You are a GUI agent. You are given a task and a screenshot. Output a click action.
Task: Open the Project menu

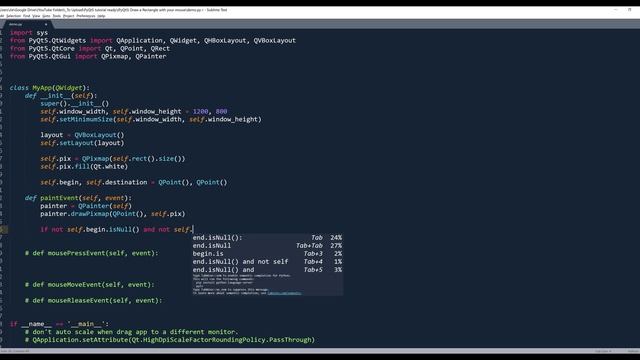(x=69, y=16)
